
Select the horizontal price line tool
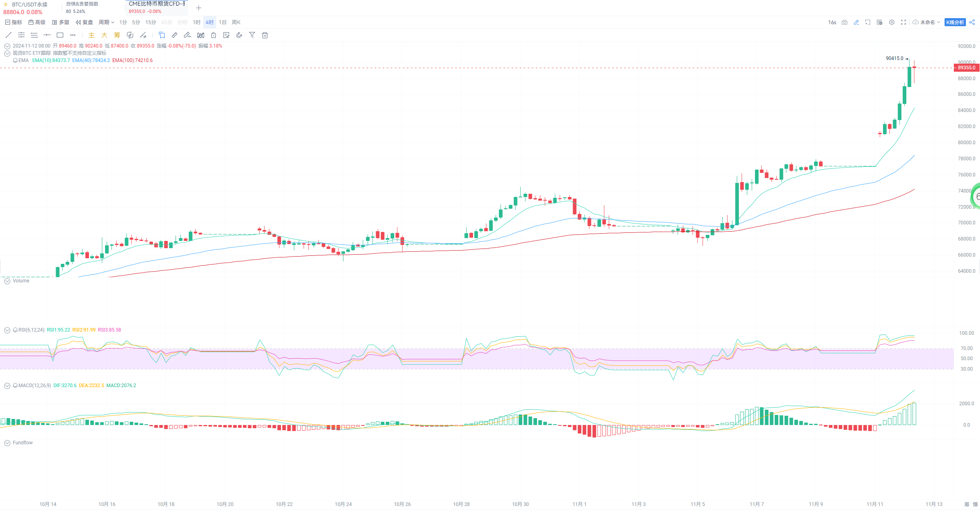coord(47,35)
